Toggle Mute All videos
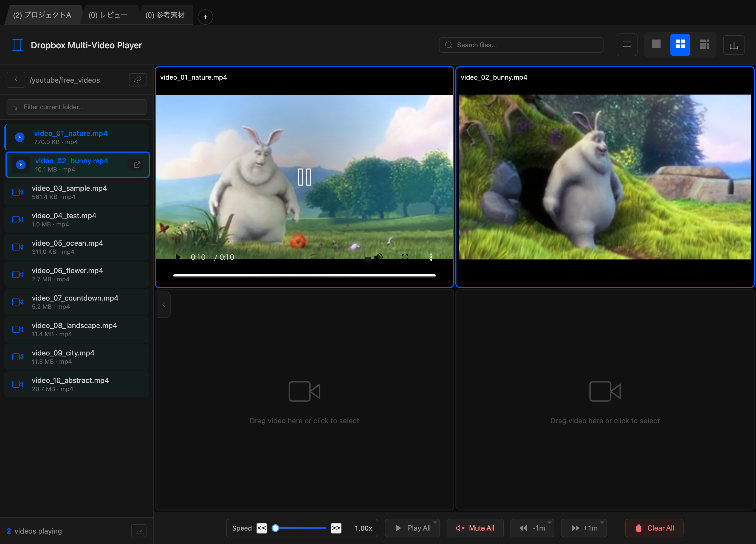The width and height of the screenshot is (756, 544). click(x=475, y=528)
